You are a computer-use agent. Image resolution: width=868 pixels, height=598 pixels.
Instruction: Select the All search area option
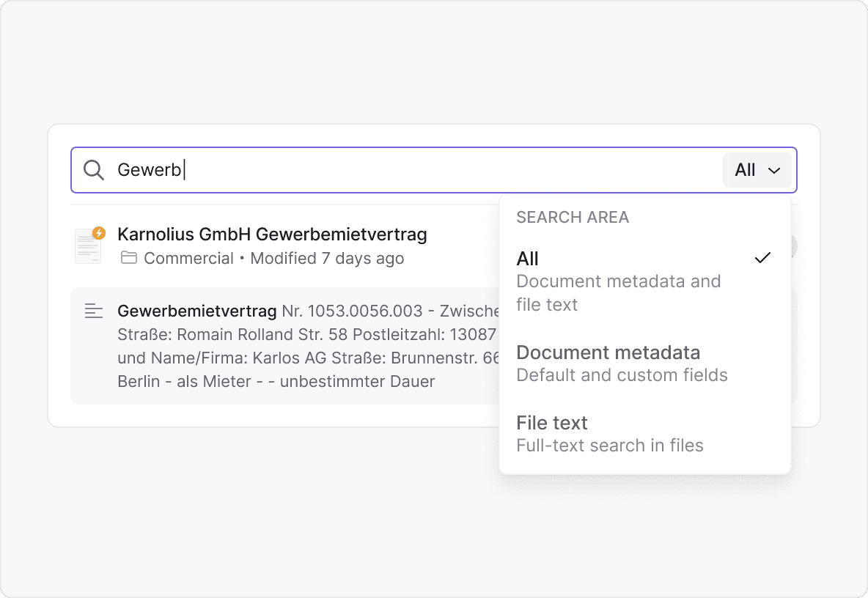[618, 281]
